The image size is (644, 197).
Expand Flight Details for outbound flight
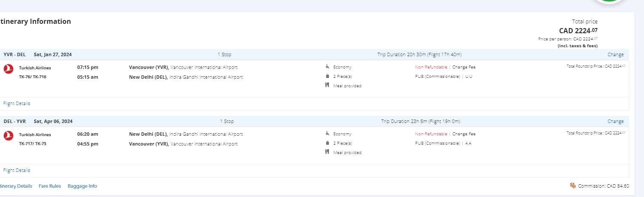(17, 103)
